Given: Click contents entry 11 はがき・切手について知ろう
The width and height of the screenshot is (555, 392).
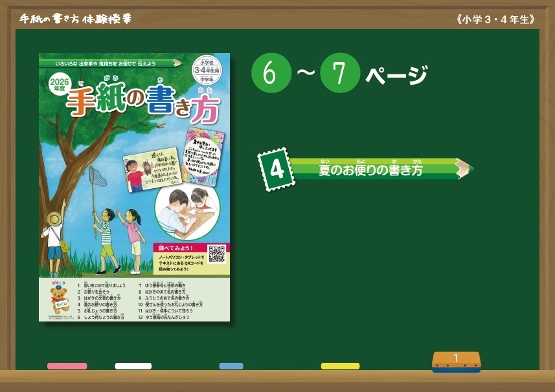Looking at the screenshot, I should point(165,310).
